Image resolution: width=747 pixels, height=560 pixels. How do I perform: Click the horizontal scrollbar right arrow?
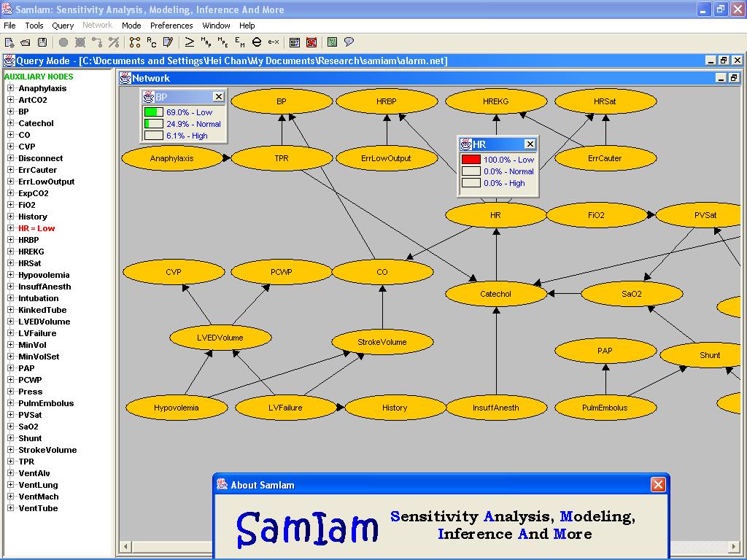734,546
